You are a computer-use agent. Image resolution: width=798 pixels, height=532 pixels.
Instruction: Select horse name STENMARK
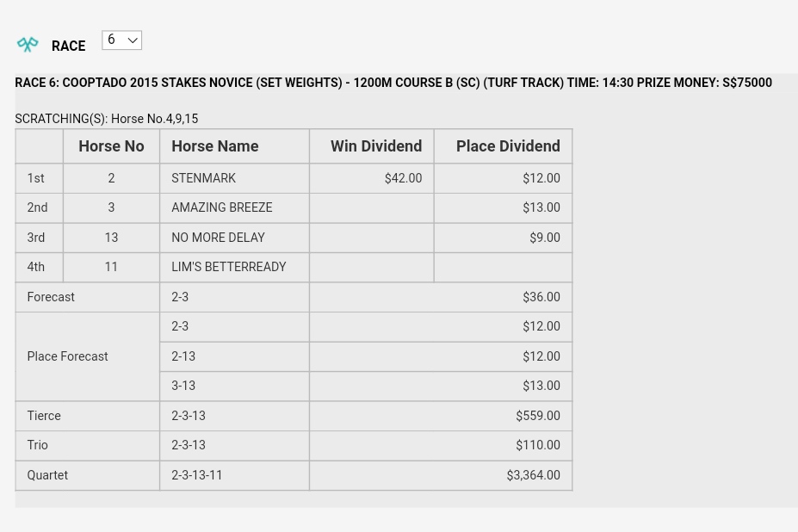pos(203,178)
